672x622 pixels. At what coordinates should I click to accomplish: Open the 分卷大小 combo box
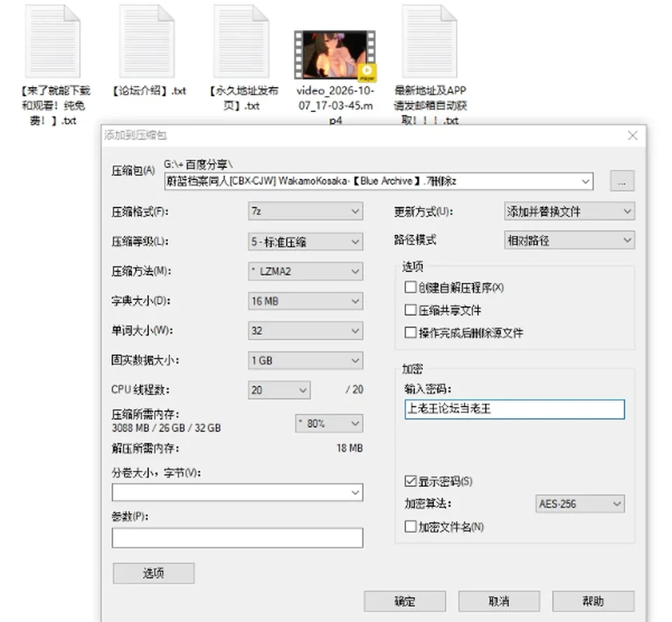click(237, 492)
